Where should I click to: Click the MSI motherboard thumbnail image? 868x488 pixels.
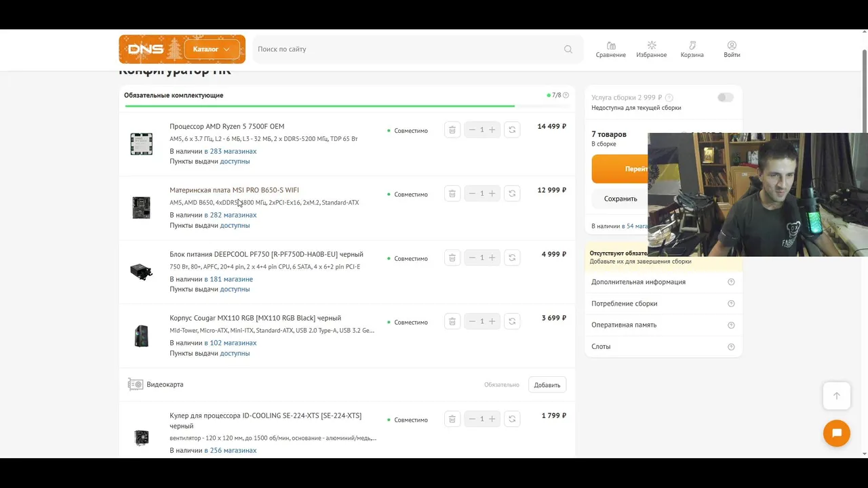[141, 207]
